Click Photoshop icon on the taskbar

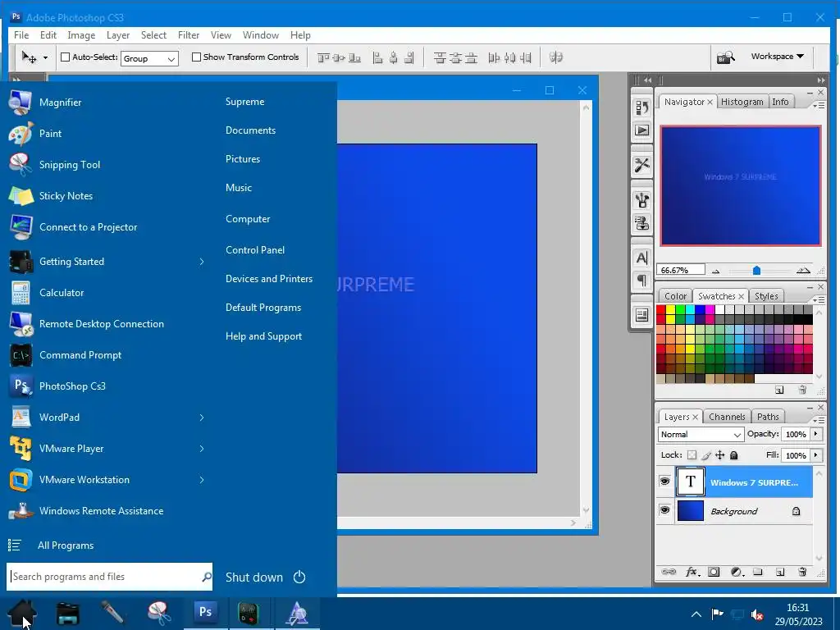click(x=205, y=612)
